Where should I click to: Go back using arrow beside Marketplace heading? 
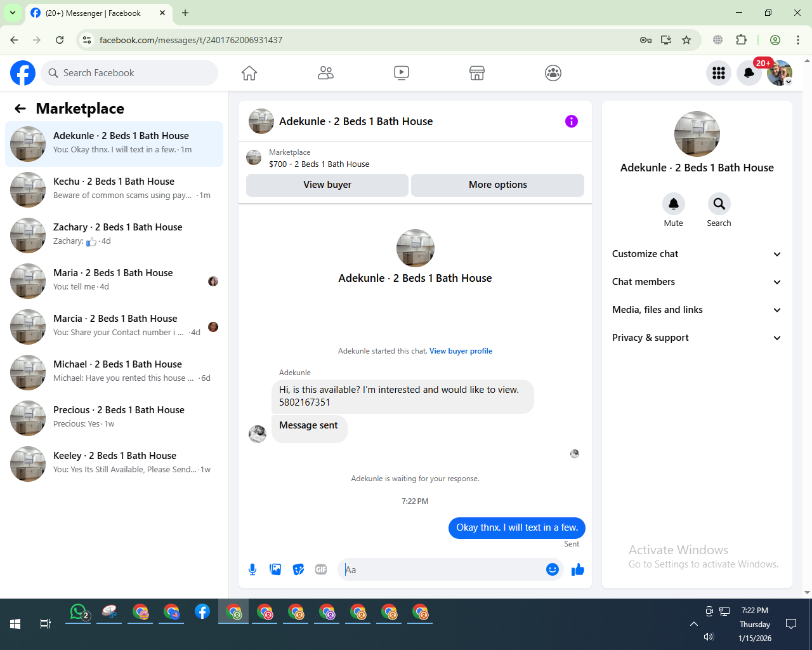(x=20, y=109)
